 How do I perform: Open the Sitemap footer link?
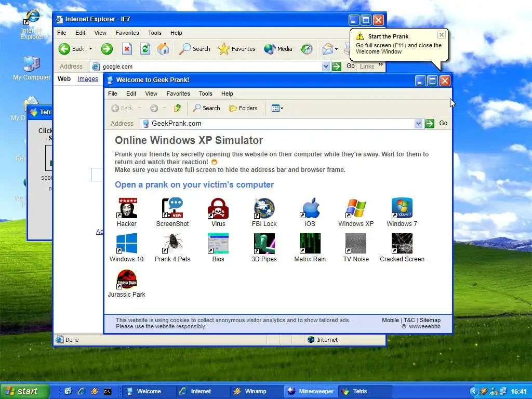click(x=430, y=320)
